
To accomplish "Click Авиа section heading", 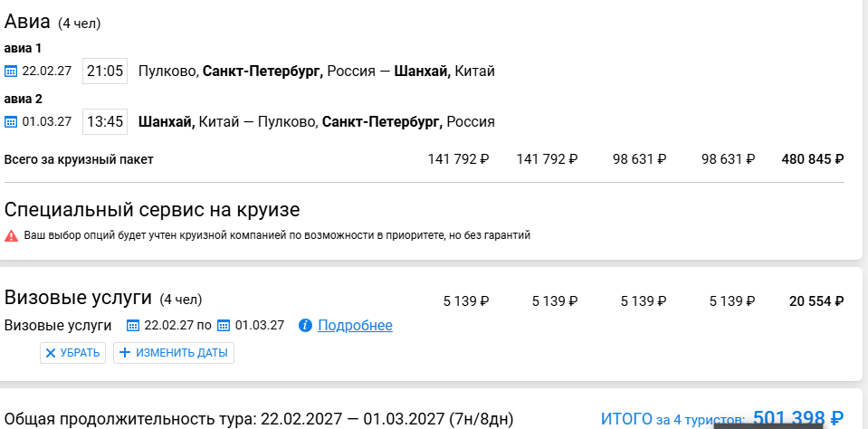I will (x=27, y=22).
